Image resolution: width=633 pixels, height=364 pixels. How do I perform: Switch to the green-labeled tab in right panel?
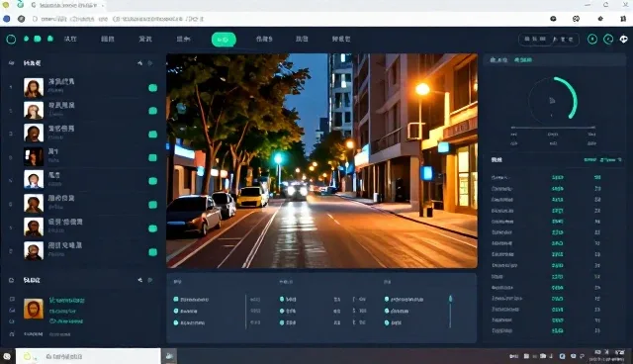[523, 60]
